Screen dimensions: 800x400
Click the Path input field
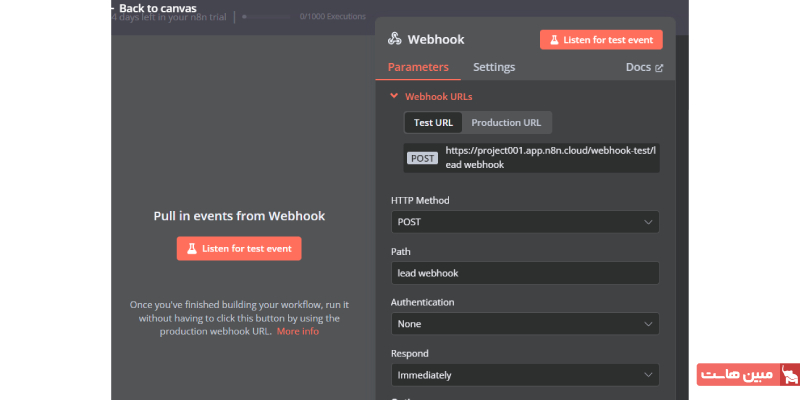(x=524, y=273)
